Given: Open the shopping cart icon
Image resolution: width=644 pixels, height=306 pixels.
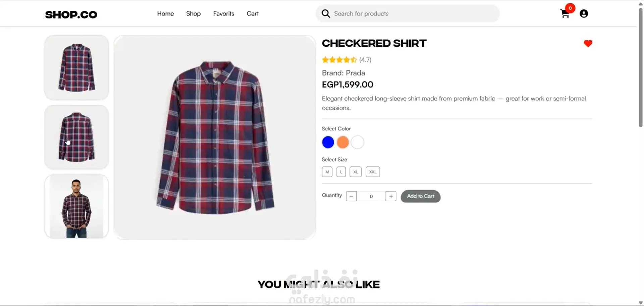Looking at the screenshot, I should pyautogui.click(x=565, y=14).
